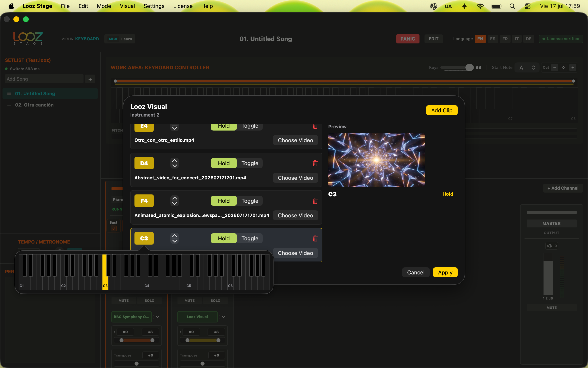Click the octave minus button

(x=554, y=67)
